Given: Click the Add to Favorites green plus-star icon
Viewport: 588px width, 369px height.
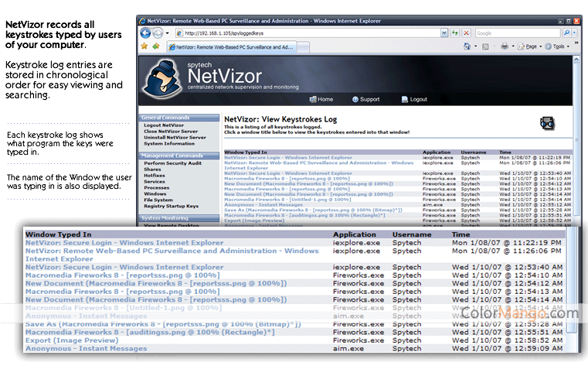Looking at the screenshot, I should coord(156,46).
